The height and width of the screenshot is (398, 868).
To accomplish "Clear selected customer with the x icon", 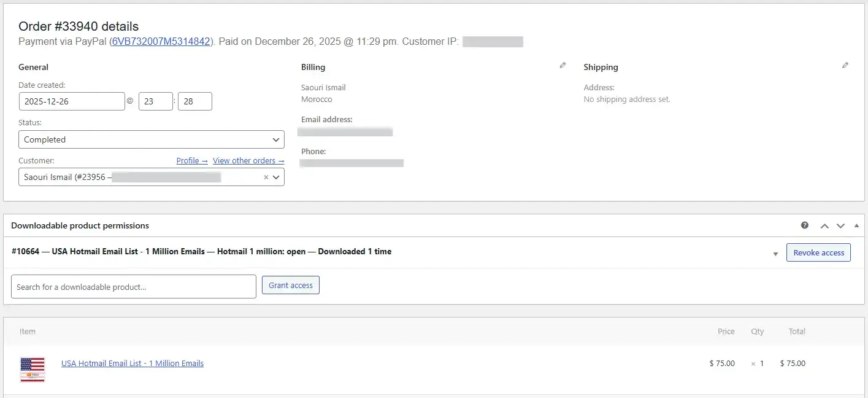I will pos(266,178).
